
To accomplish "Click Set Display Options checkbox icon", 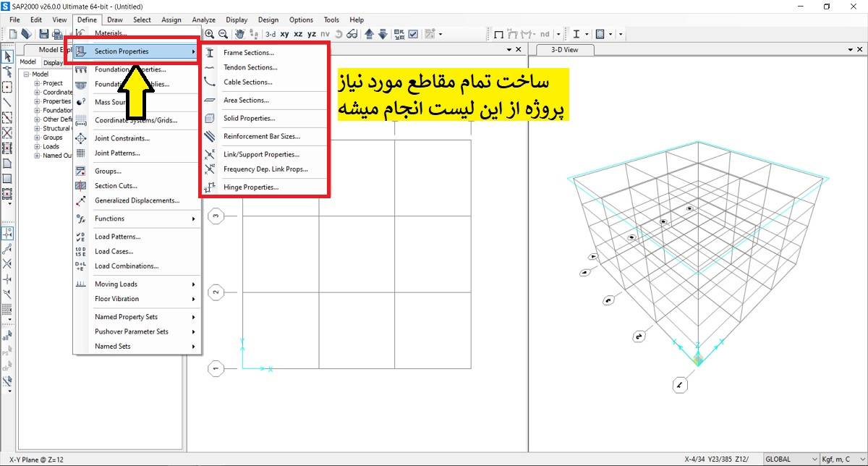I will coord(412,34).
